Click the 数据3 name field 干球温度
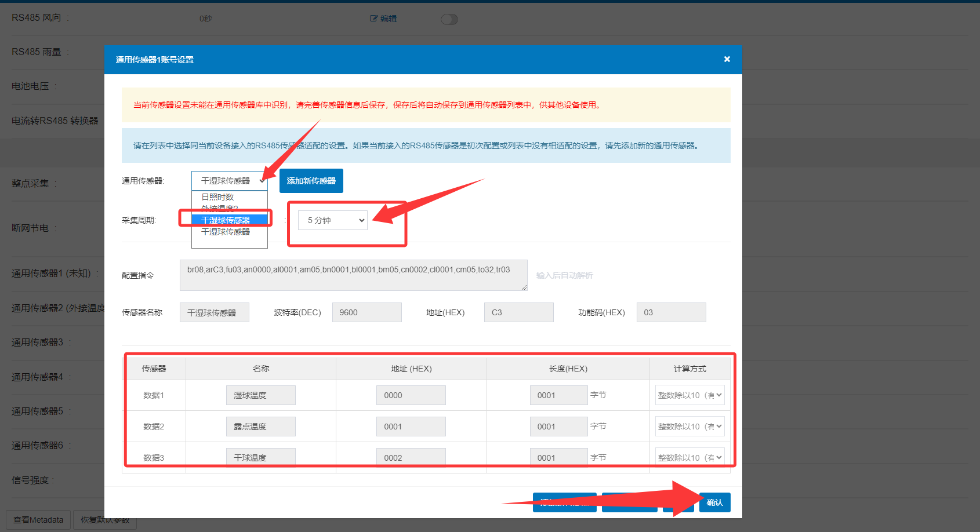The width and height of the screenshot is (980, 532). point(260,457)
